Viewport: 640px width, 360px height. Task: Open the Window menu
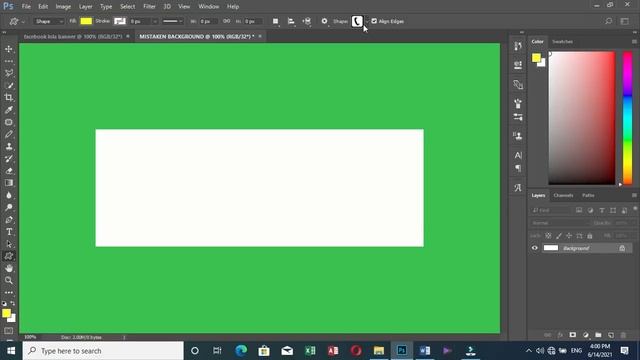(x=209, y=7)
